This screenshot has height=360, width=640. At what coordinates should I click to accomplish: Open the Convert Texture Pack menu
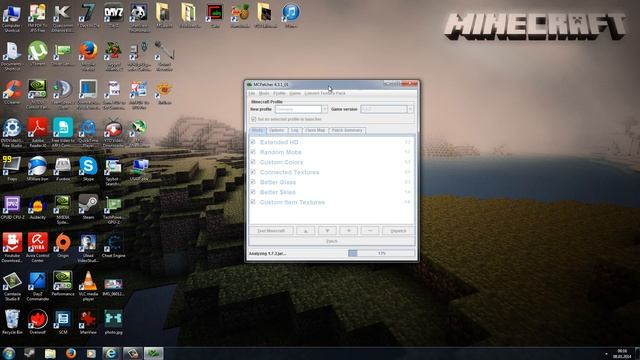(x=325, y=93)
